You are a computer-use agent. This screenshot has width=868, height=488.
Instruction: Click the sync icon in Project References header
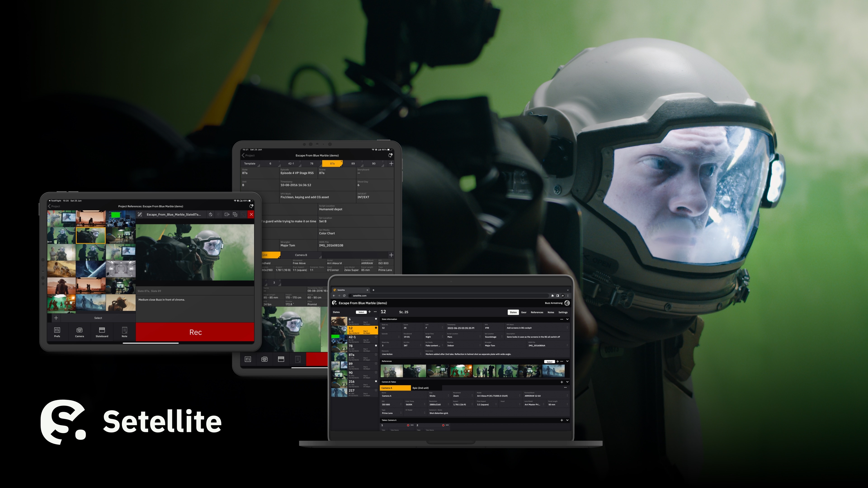pos(251,206)
